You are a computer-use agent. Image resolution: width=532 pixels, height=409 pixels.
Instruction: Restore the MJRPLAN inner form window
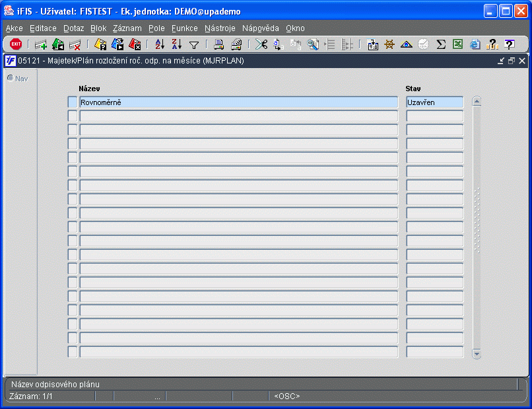pyautogui.click(x=512, y=61)
